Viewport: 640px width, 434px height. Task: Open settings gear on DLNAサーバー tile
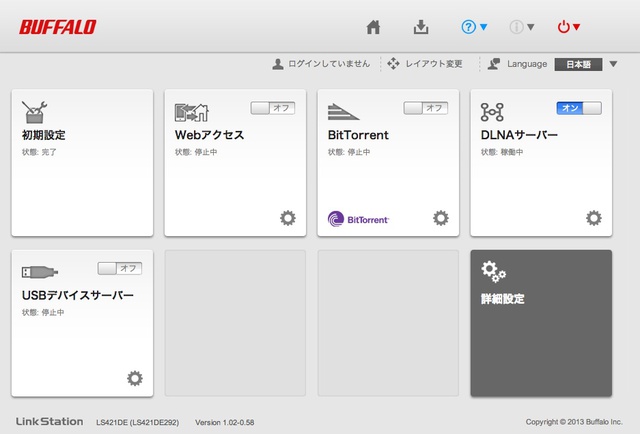tap(594, 217)
